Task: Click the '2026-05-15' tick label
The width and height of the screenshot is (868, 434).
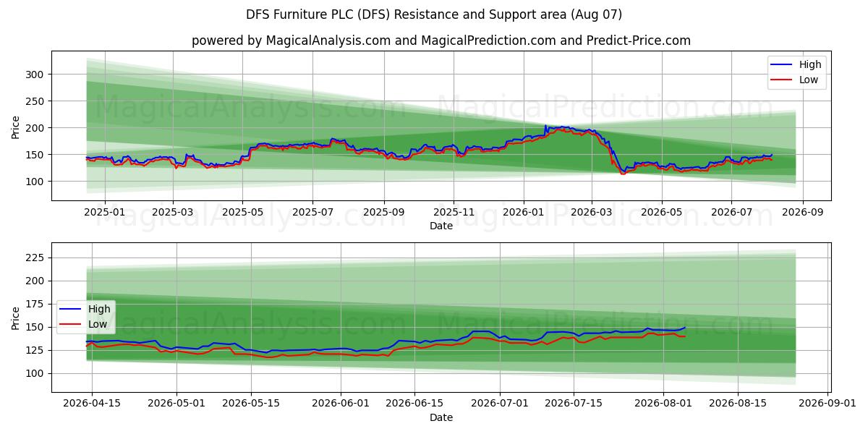Action: (x=250, y=404)
